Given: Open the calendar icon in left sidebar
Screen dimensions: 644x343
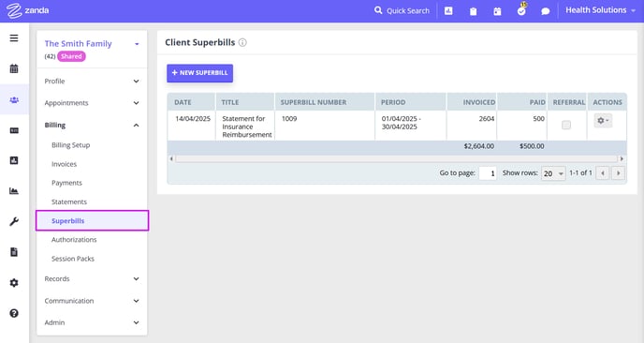Looking at the screenshot, I should pos(14,68).
